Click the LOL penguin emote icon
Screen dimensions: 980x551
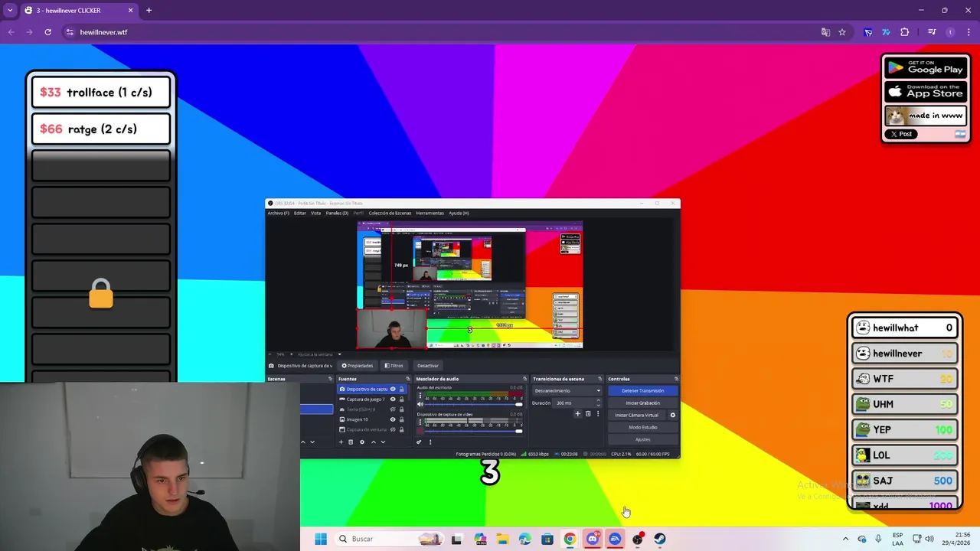(x=863, y=455)
